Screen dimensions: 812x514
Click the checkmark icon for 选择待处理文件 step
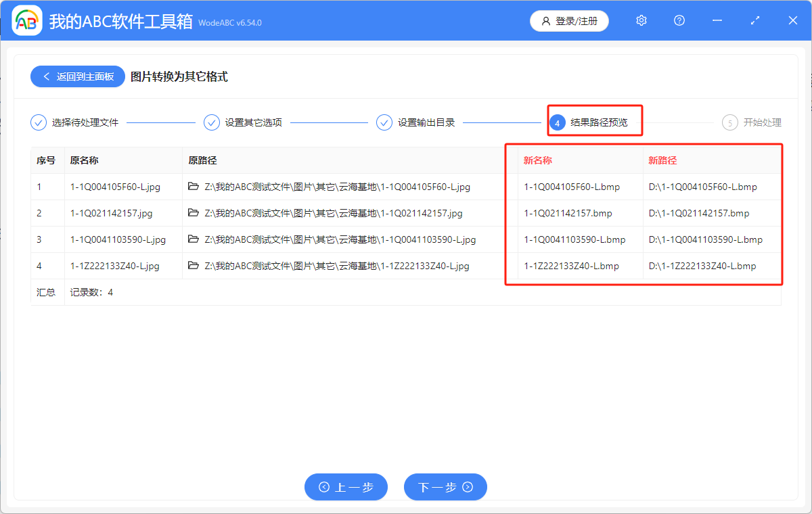click(x=38, y=122)
